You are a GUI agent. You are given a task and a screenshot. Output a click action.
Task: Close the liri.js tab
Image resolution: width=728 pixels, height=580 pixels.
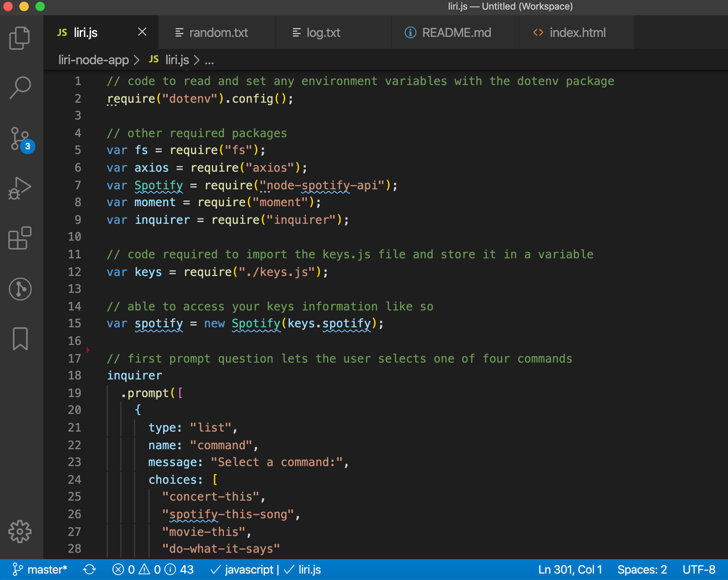[142, 32]
